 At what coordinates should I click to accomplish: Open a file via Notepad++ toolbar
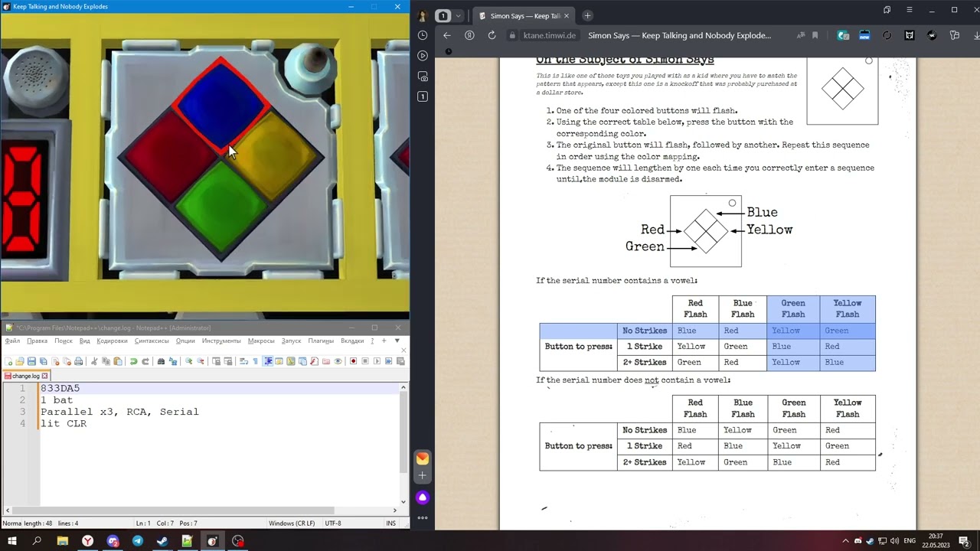click(20, 361)
